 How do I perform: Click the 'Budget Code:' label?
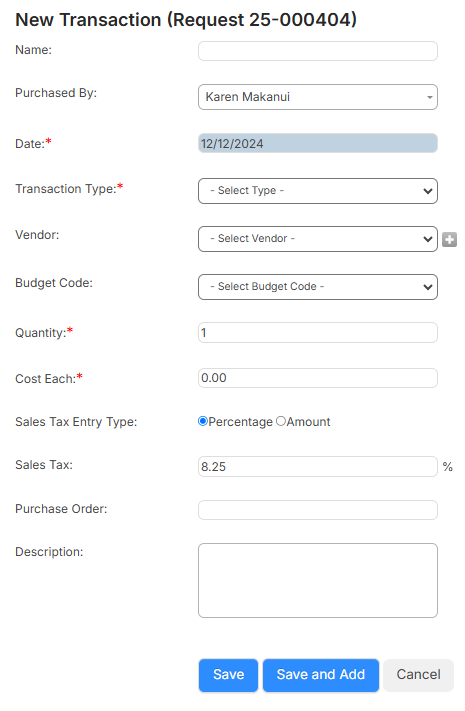(54, 283)
